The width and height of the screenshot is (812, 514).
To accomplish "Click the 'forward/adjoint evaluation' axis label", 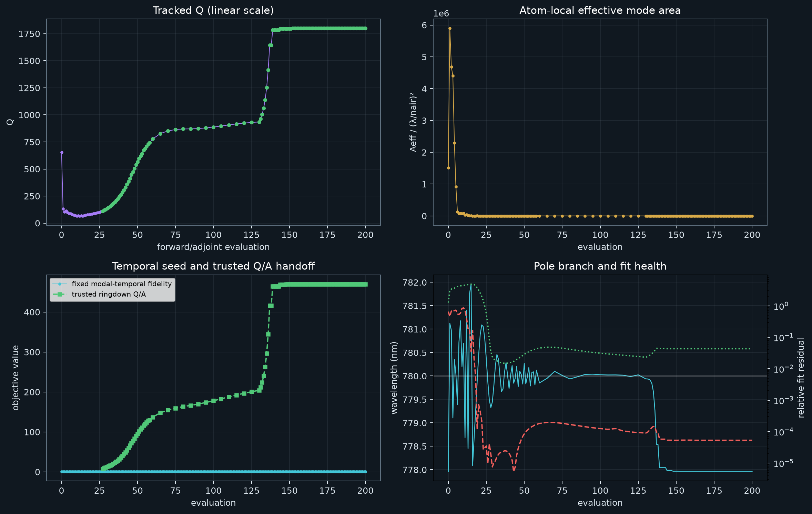I will click(x=213, y=247).
